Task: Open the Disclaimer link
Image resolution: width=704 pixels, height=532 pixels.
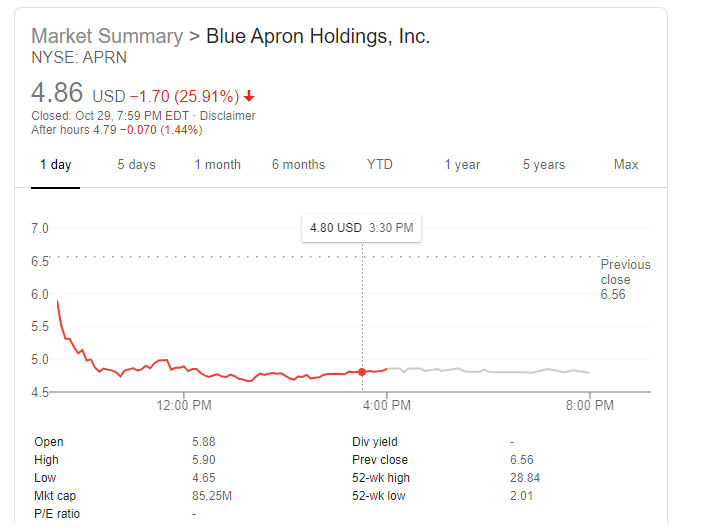Action: pos(227,116)
